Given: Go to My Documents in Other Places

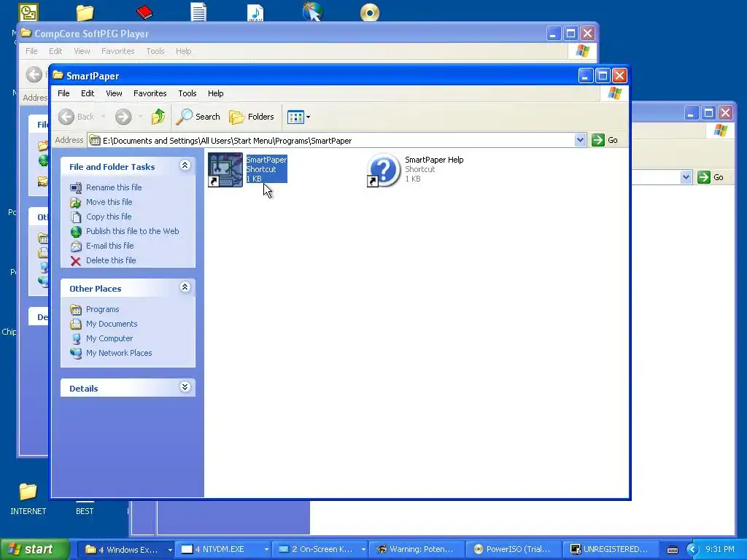Looking at the screenshot, I should pyautogui.click(x=112, y=324).
